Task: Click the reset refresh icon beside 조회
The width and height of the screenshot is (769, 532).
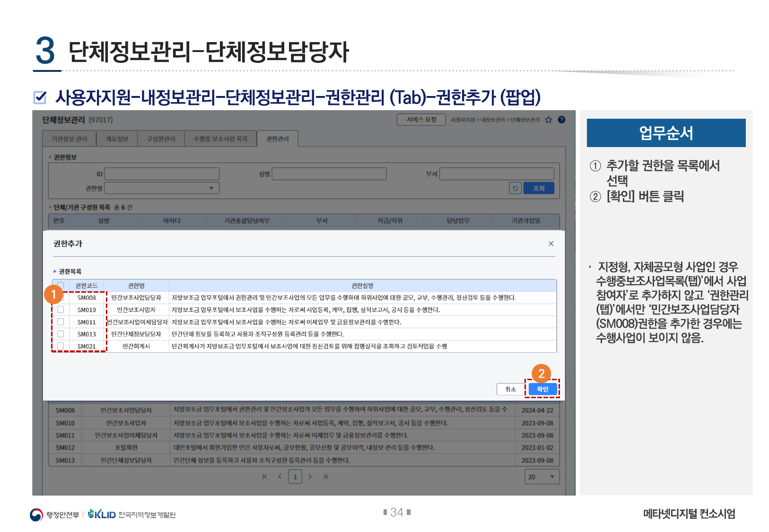Action: pos(515,188)
